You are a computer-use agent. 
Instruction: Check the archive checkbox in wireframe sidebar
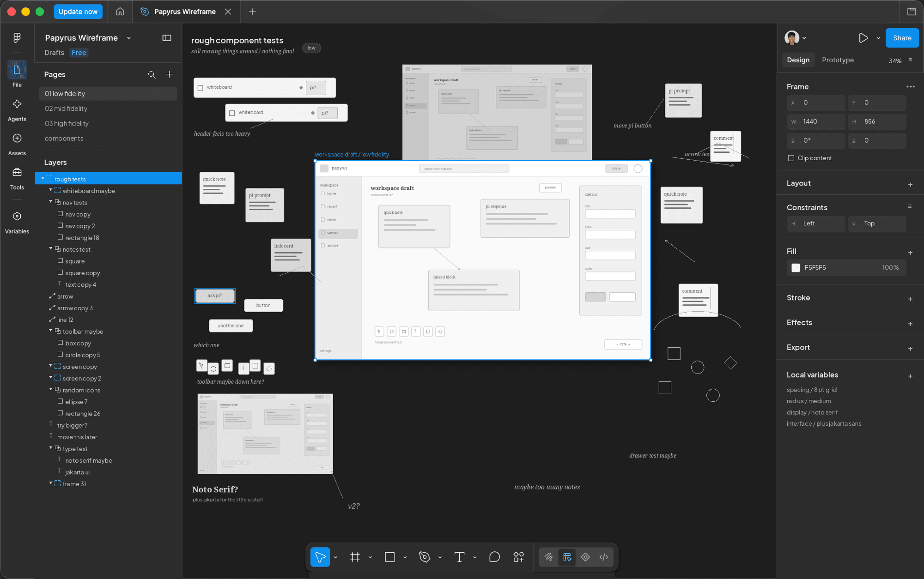(x=323, y=245)
